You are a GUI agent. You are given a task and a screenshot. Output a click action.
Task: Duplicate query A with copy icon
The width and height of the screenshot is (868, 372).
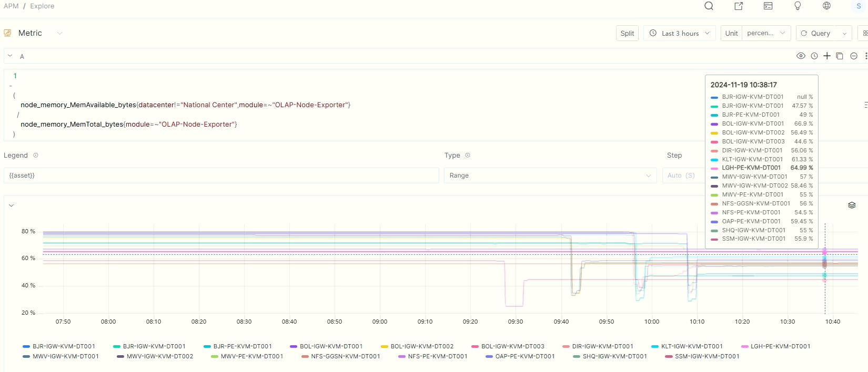click(840, 56)
